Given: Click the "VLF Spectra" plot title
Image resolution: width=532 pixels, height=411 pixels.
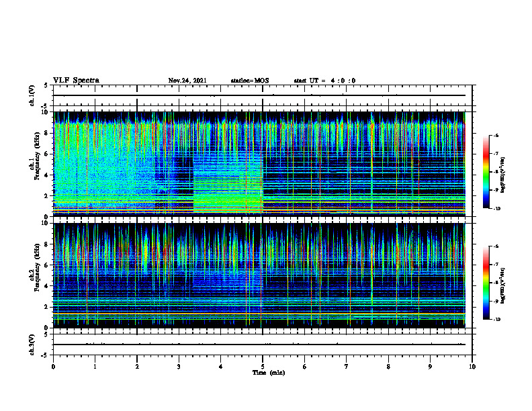Looking at the screenshot, I should tap(76, 81).
